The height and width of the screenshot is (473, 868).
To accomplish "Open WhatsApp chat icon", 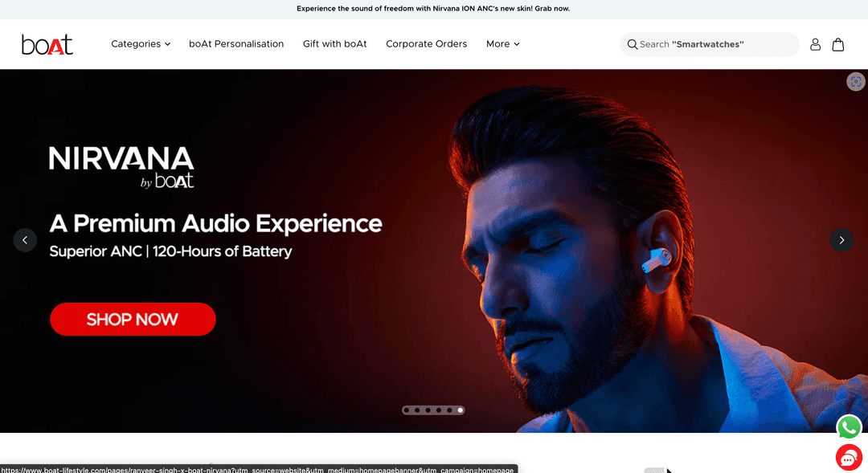I will [850, 428].
